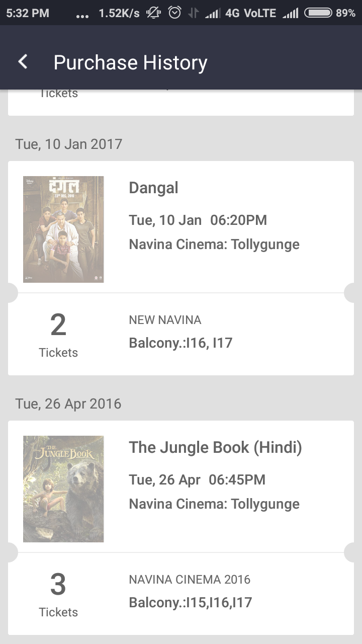Screen dimensions: 362x644
Task: Tap the Purchase History header title
Action: 130,62
